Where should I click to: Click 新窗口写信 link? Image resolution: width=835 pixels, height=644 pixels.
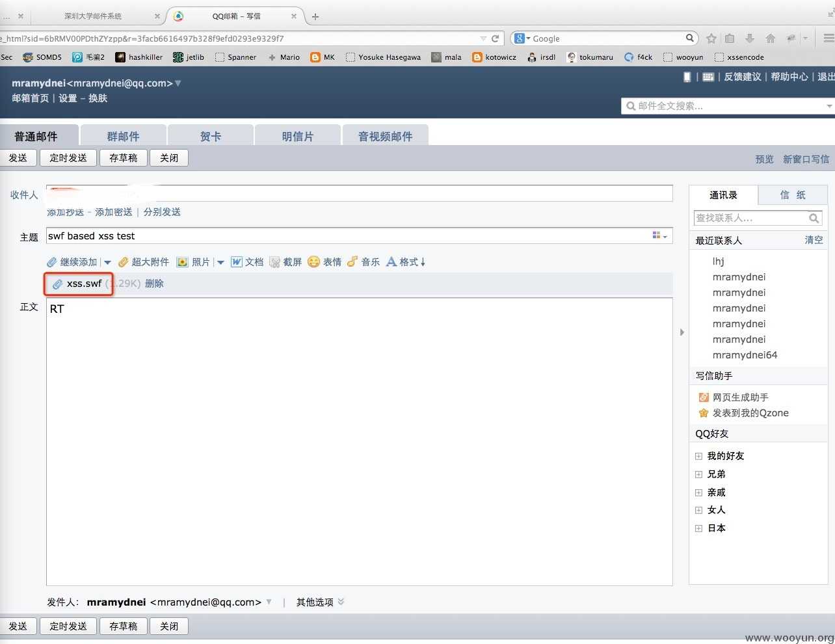[806, 159]
